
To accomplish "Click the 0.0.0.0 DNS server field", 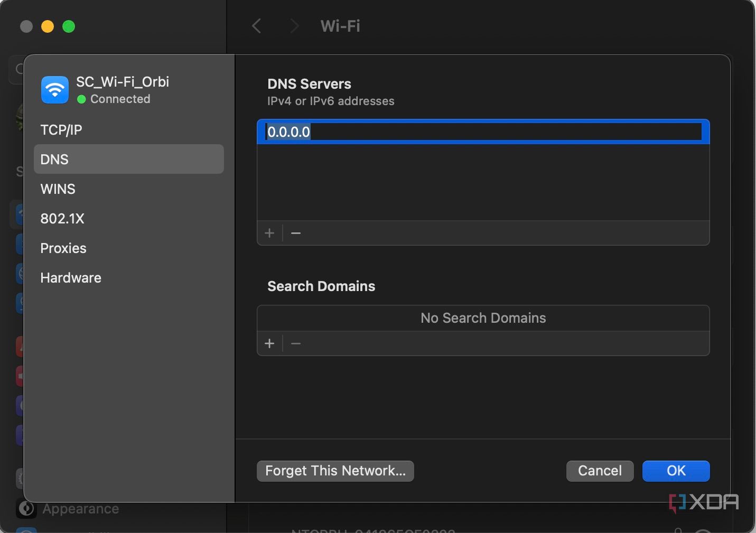I will tap(483, 132).
